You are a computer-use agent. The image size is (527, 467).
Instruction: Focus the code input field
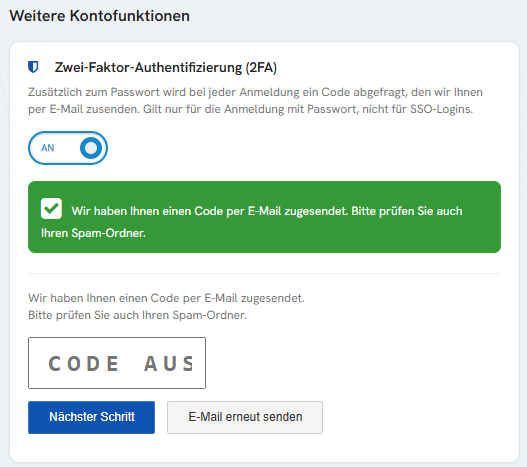click(117, 363)
